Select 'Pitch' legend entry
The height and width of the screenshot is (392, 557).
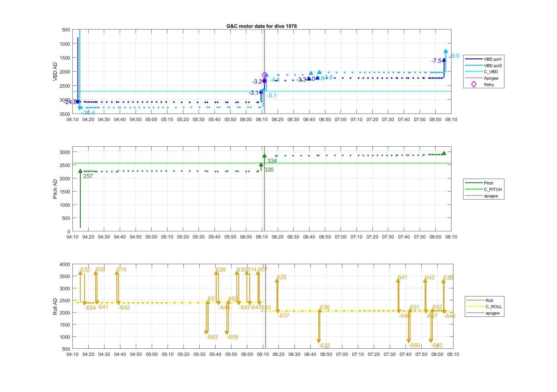coord(479,183)
